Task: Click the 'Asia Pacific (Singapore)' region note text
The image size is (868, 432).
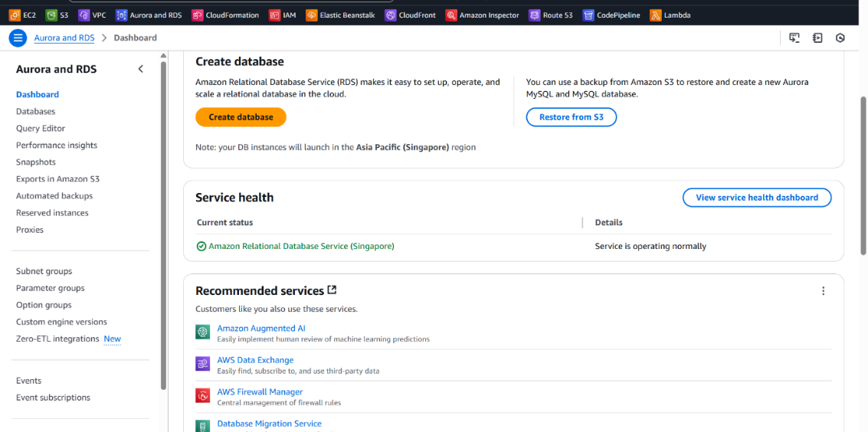Action: [x=402, y=148]
